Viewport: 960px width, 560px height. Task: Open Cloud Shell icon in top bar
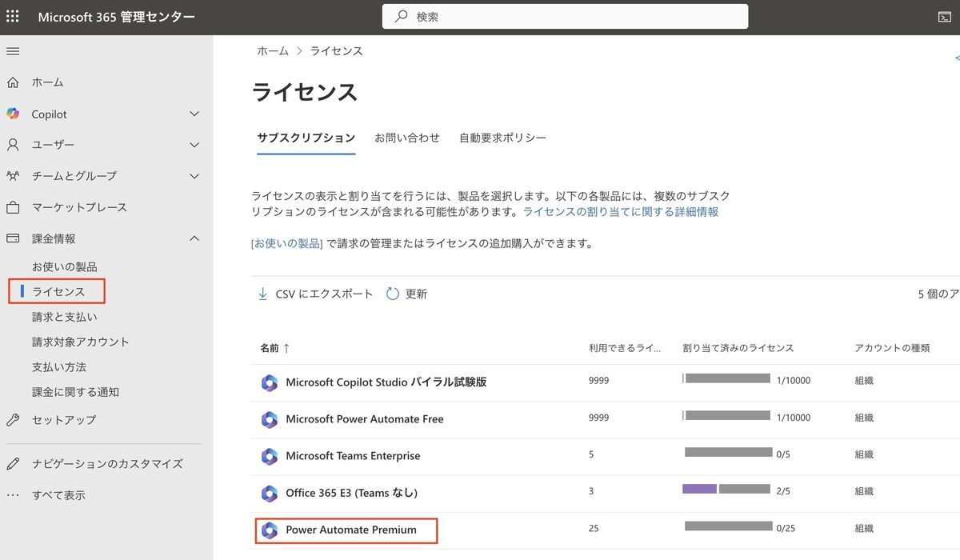click(x=945, y=17)
